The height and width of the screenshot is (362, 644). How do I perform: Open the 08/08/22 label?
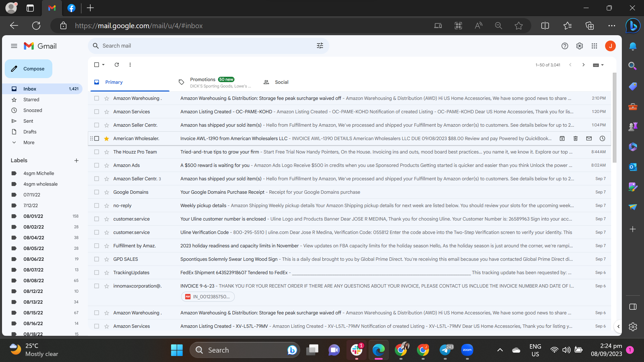click(x=34, y=281)
